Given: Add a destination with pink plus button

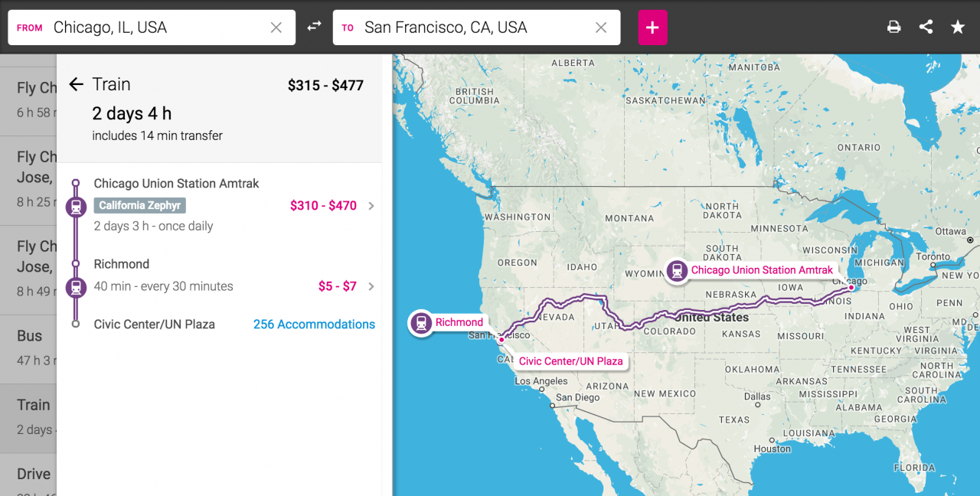Looking at the screenshot, I should tap(652, 28).
